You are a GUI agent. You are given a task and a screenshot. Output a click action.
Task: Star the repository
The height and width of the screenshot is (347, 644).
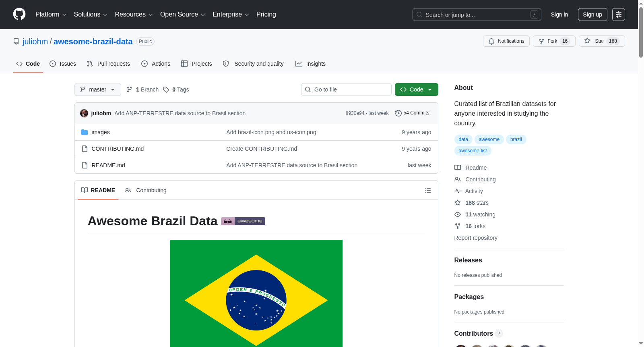[x=602, y=41]
